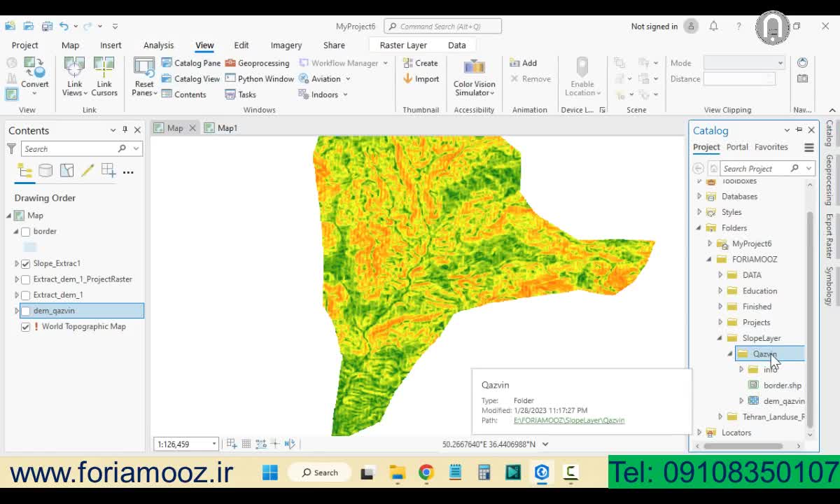Enable the border layer checkbox
Screen dimensions: 840x504
(x=26, y=232)
